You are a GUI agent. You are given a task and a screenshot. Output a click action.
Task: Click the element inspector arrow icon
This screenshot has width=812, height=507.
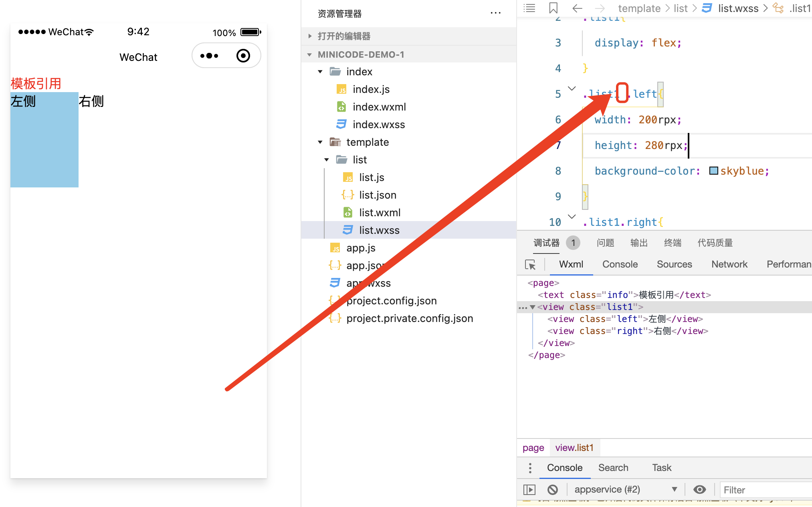[530, 265]
